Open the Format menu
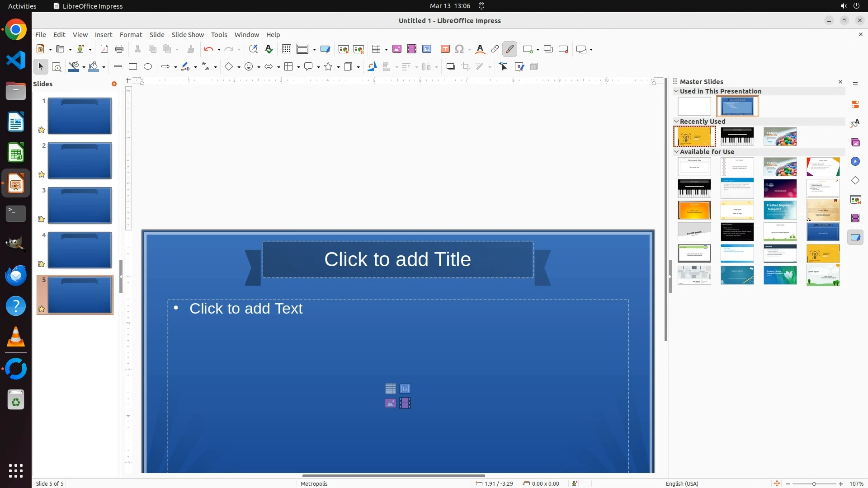Viewport: 868px width, 488px height. 131,35
